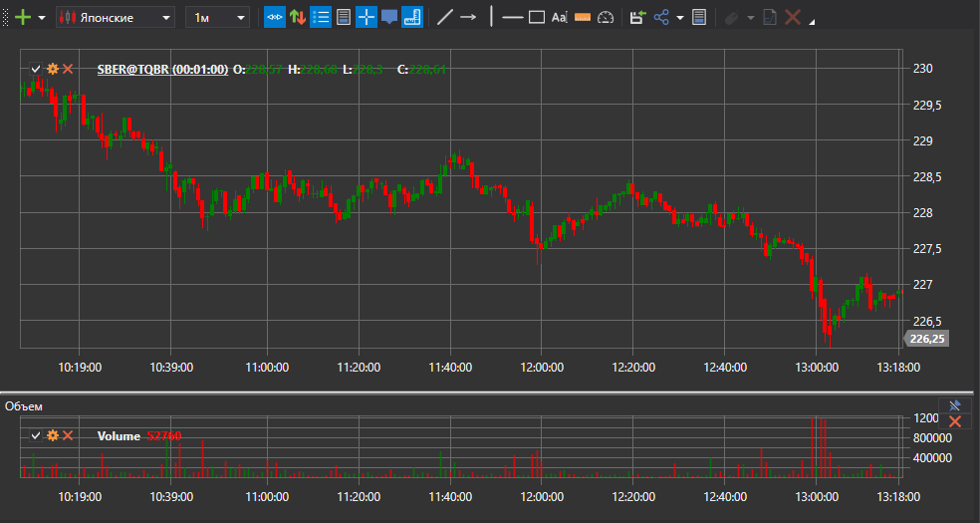
Task: Click the 226,25 current price marker
Action: [x=927, y=340]
